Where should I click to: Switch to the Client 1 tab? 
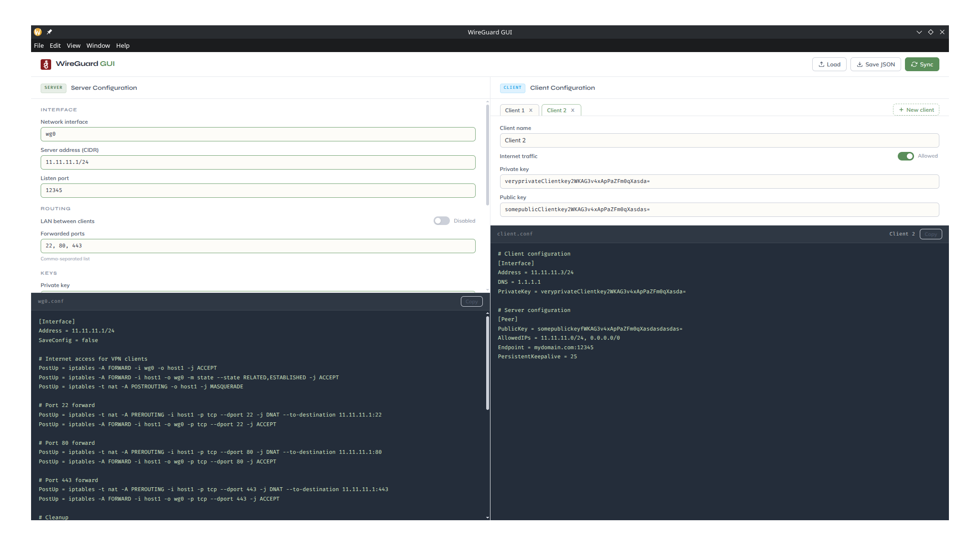[x=514, y=110]
